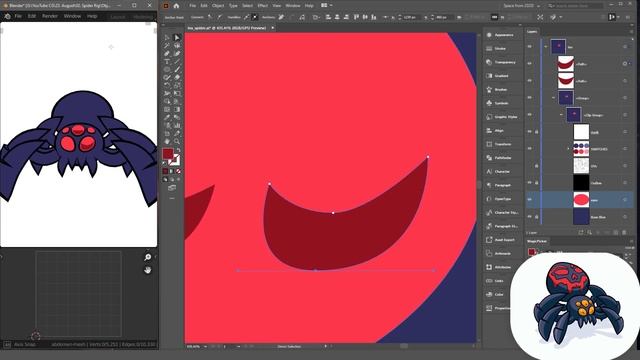Open the Symbols panel
640x360 pixels.
click(x=500, y=103)
